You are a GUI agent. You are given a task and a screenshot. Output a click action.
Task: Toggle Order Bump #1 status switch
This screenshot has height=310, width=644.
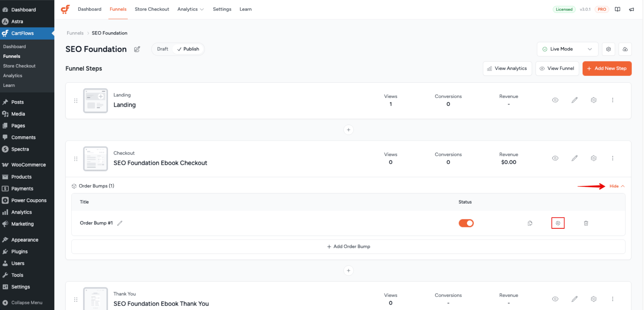point(466,223)
